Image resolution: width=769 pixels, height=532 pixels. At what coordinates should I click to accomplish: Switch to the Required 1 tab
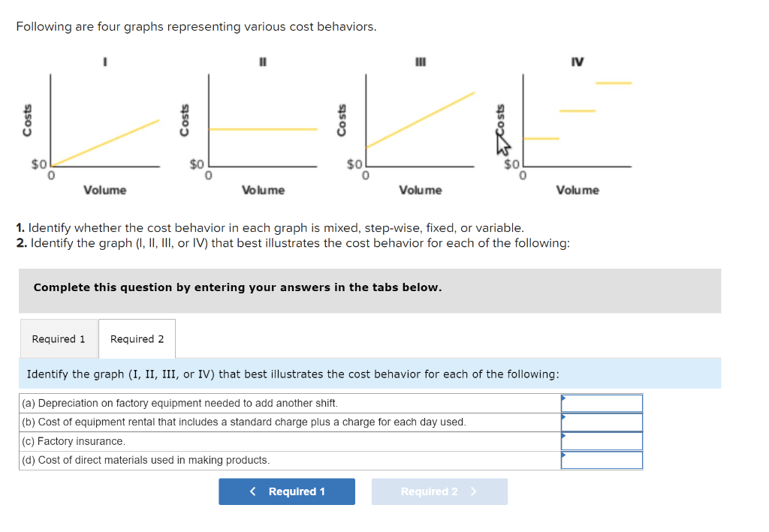59,338
